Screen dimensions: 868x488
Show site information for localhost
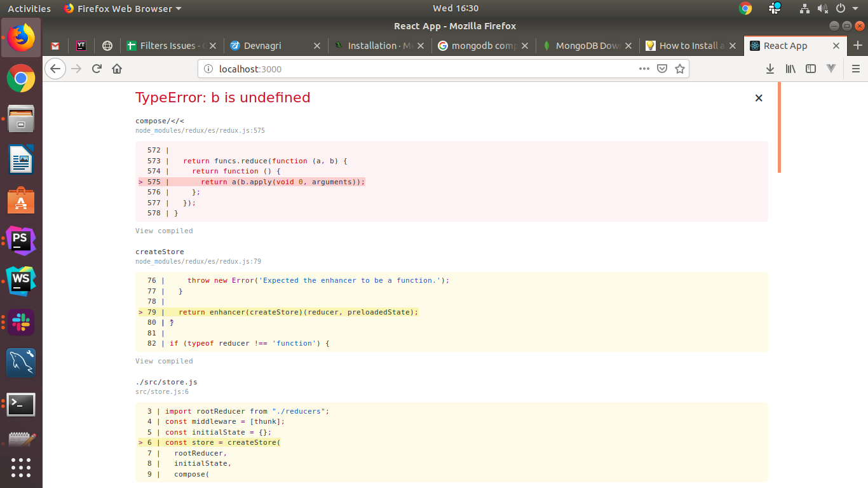[x=209, y=69]
